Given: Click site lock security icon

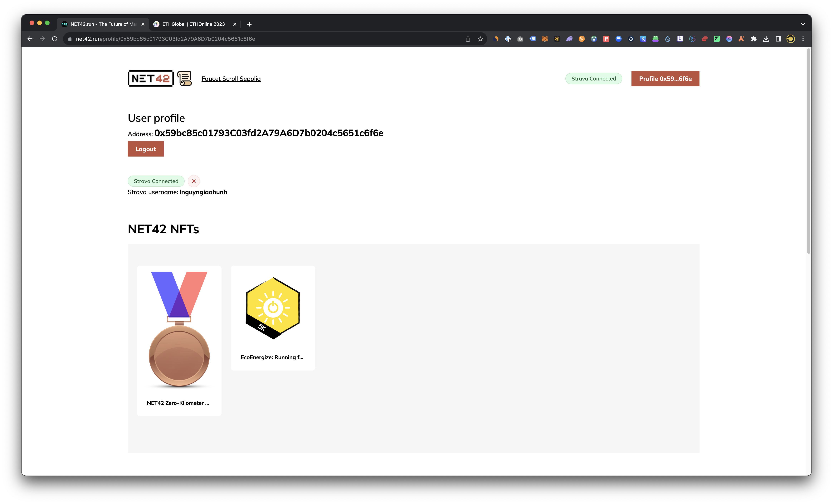Looking at the screenshot, I should click(x=70, y=39).
